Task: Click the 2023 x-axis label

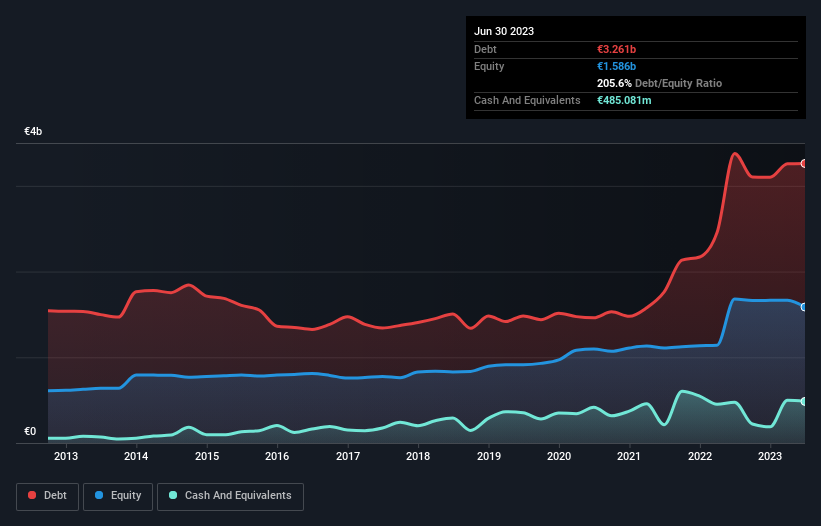Action: coord(770,456)
